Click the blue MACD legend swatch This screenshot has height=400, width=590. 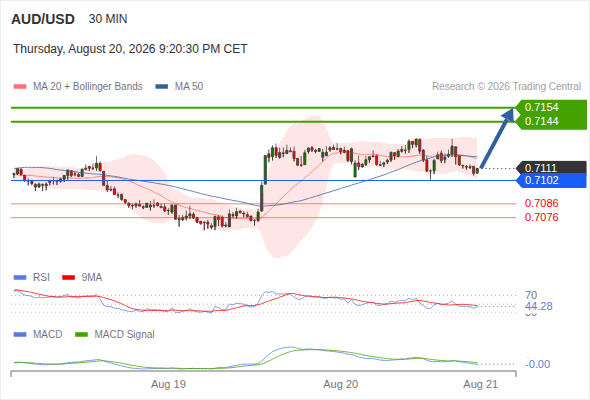20,335
